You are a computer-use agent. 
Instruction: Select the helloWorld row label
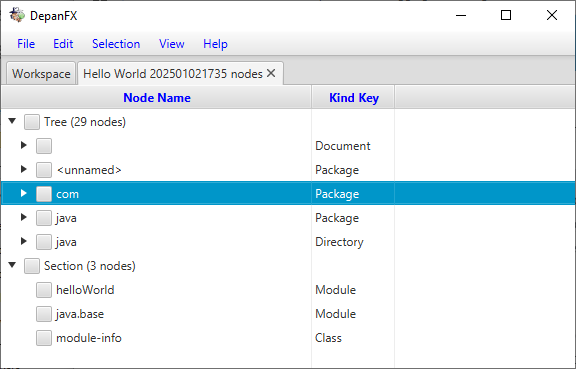85,290
